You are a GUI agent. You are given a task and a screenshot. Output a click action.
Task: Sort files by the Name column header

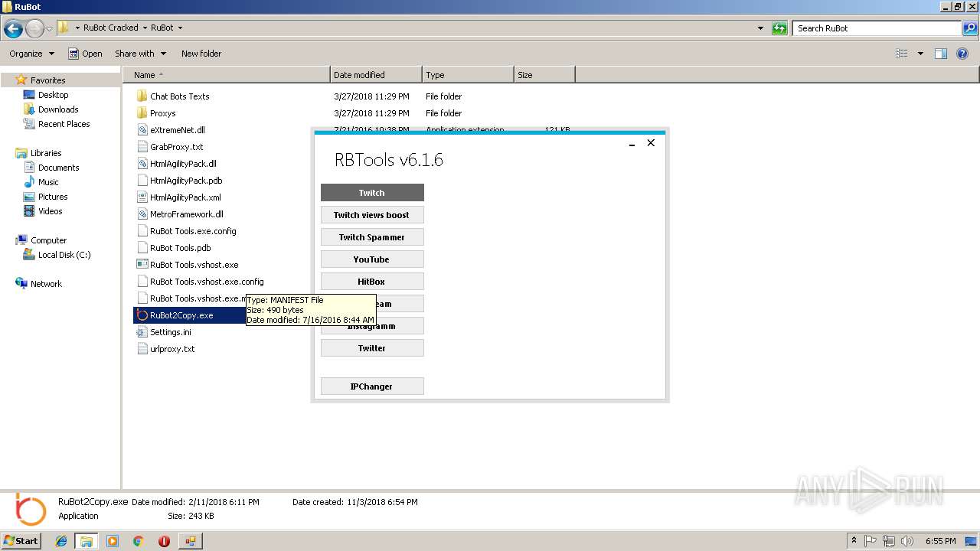[226, 75]
